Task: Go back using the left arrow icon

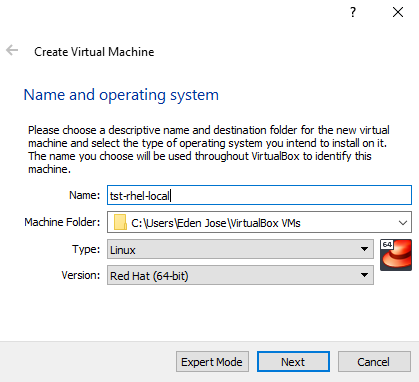Action: tap(12, 50)
